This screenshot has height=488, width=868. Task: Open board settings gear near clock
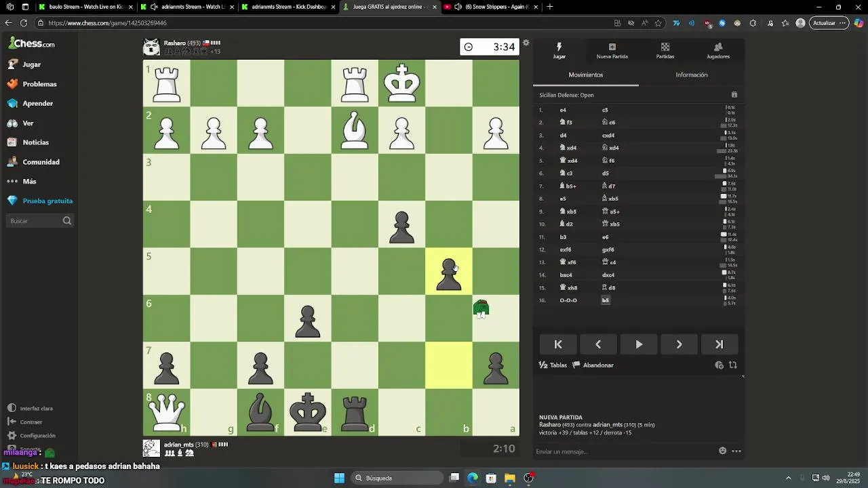tap(526, 43)
